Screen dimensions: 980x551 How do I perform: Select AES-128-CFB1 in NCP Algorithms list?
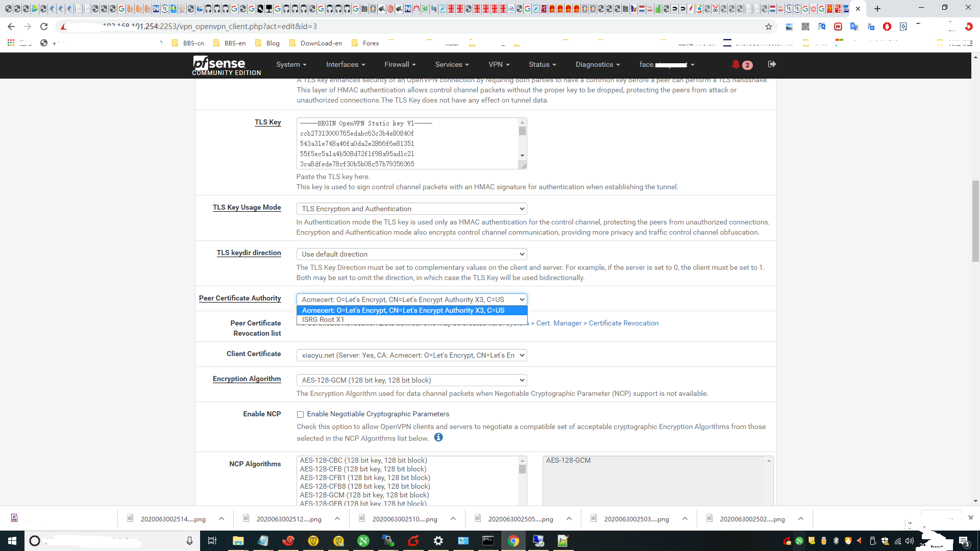click(x=365, y=478)
